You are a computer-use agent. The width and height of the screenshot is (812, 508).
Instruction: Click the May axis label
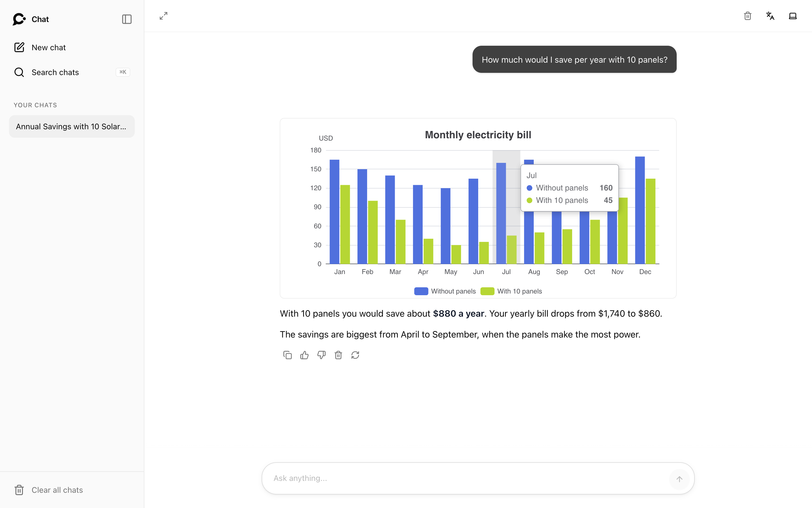coord(451,271)
